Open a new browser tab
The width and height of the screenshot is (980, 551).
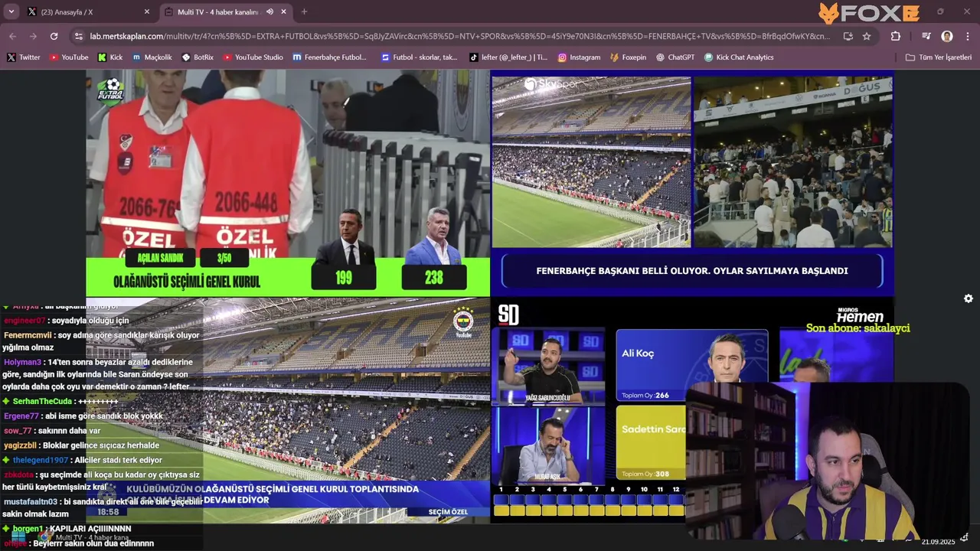[304, 11]
